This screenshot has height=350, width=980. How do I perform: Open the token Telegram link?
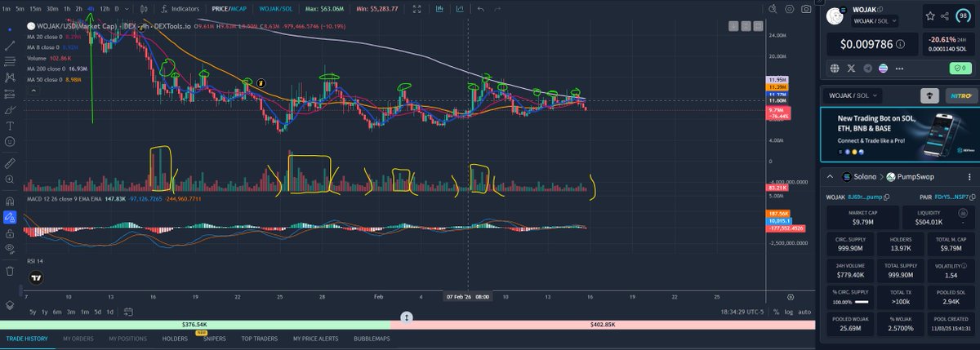pyautogui.click(x=868, y=69)
